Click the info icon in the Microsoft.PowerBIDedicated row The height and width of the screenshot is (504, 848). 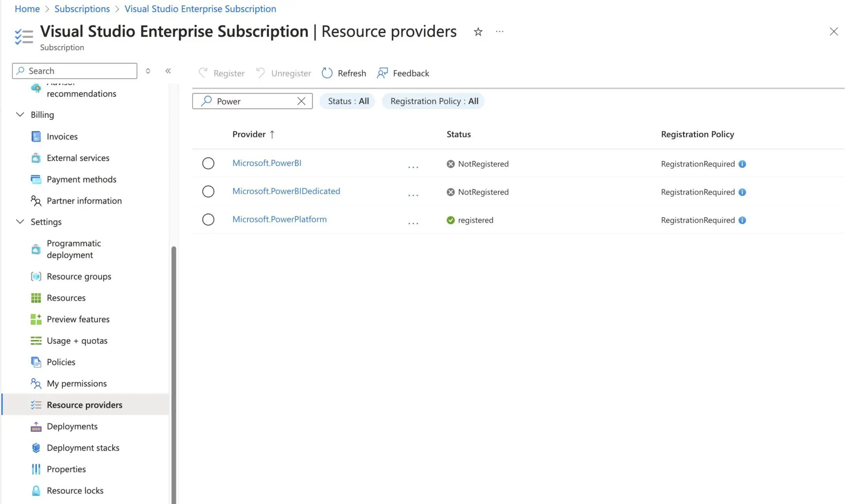pos(742,192)
